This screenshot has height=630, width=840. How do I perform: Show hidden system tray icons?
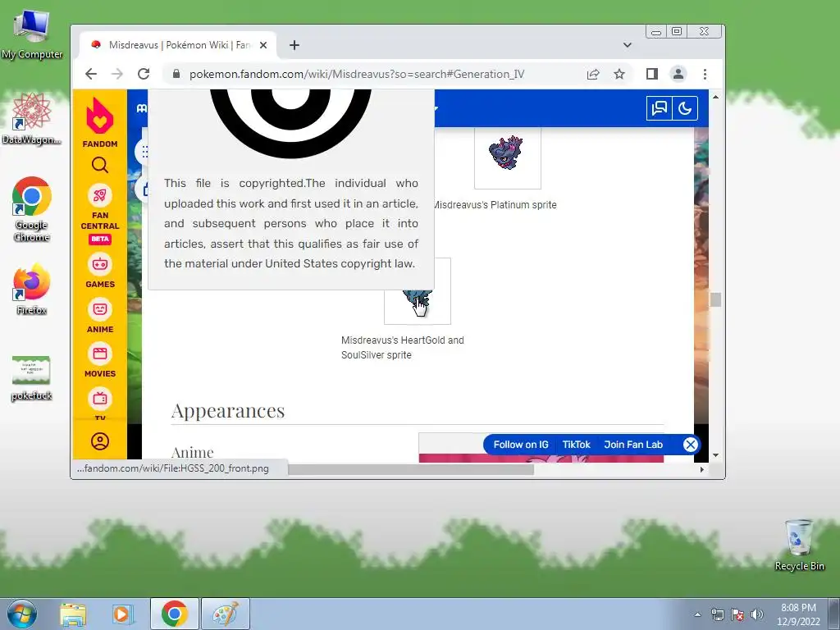(697, 614)
